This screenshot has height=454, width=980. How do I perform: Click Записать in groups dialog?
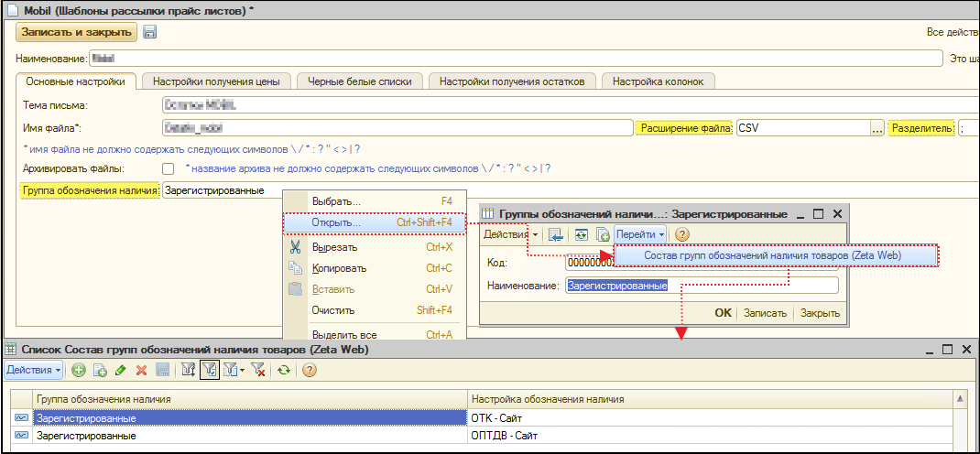(x=765, y=313)
